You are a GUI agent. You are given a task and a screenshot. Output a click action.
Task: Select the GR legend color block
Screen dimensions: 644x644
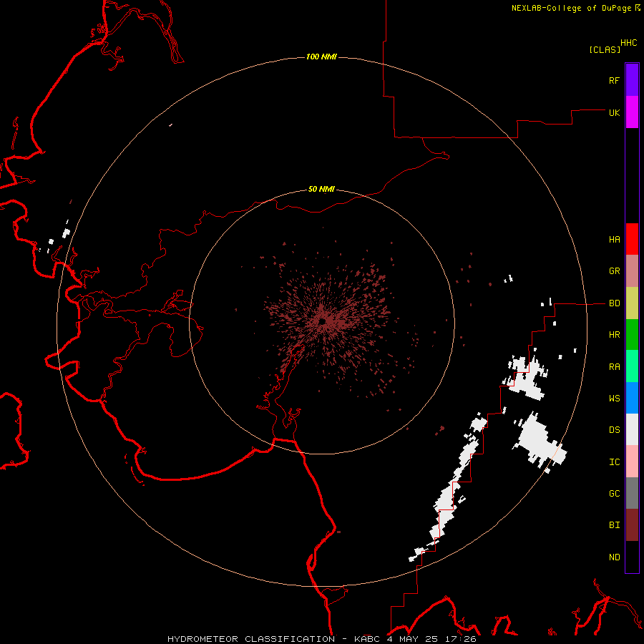(632, 271)
